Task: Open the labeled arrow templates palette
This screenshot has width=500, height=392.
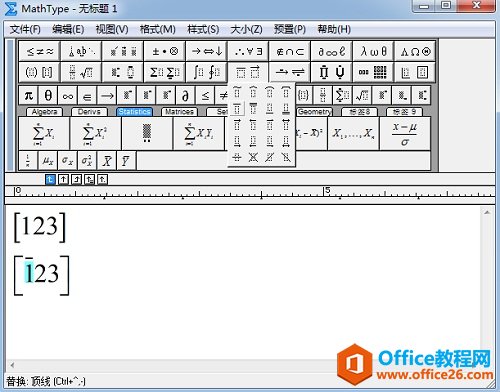Action: [290, 72]
